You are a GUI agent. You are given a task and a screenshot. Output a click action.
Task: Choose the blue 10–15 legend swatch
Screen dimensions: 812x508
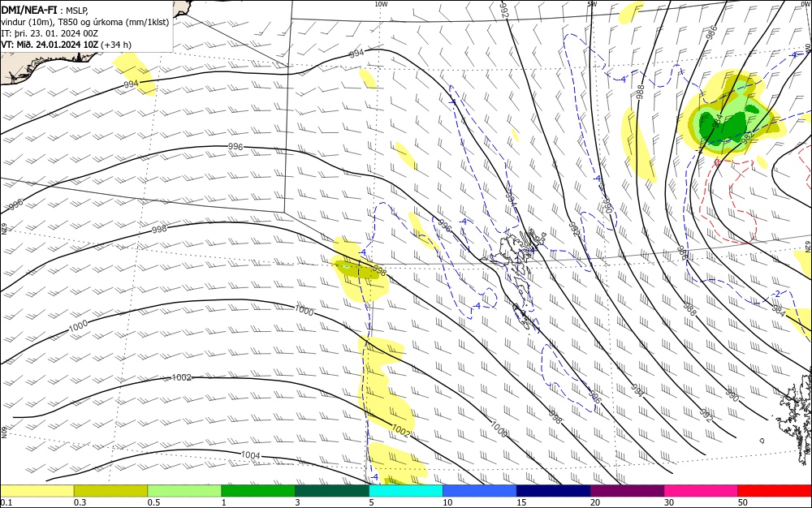480,491
